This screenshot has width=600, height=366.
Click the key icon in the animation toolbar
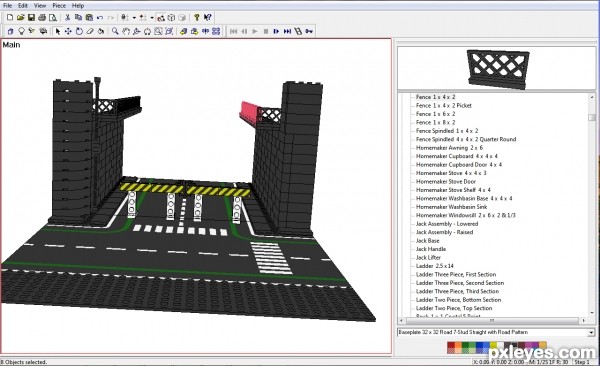click(x=309, y=31)
